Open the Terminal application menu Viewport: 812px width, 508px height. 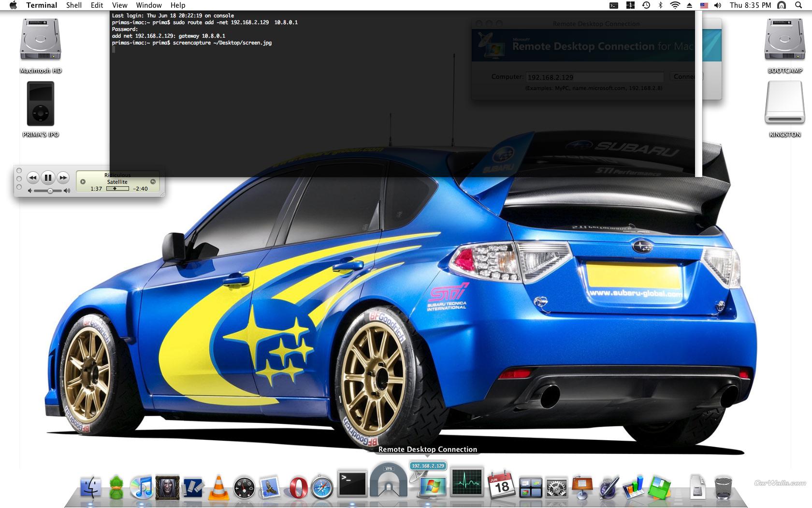point(42,5)
